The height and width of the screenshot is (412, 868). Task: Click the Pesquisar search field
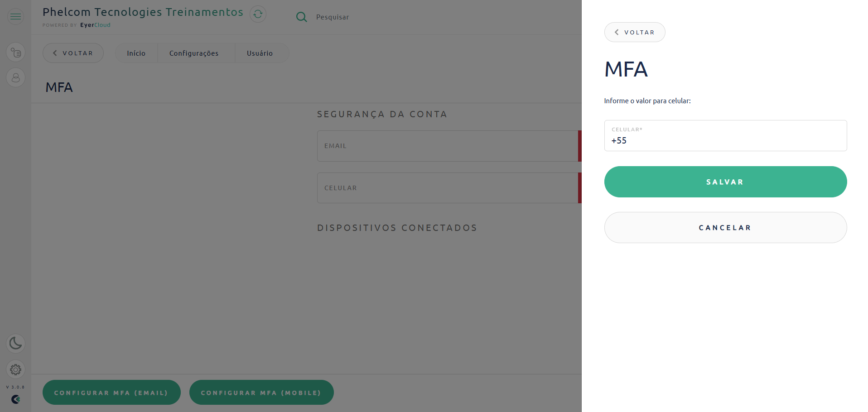coord(333,17)
